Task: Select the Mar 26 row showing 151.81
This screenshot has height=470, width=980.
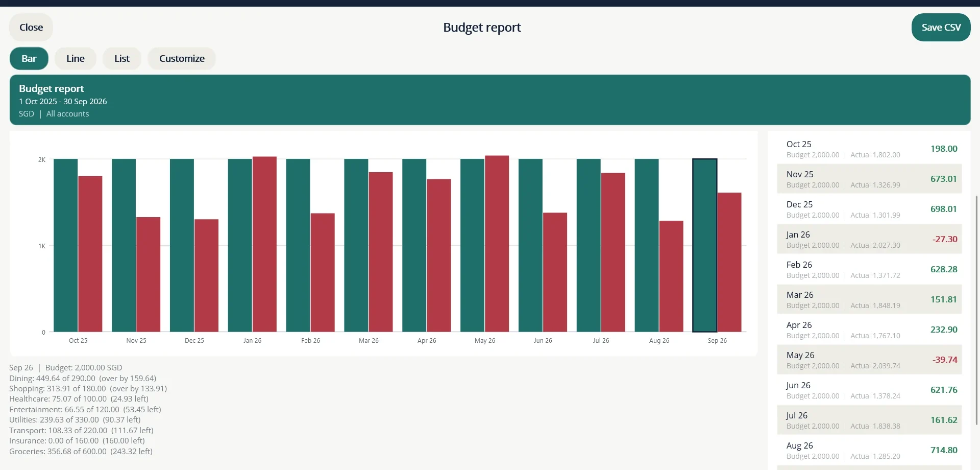Action: click(869, 299)
